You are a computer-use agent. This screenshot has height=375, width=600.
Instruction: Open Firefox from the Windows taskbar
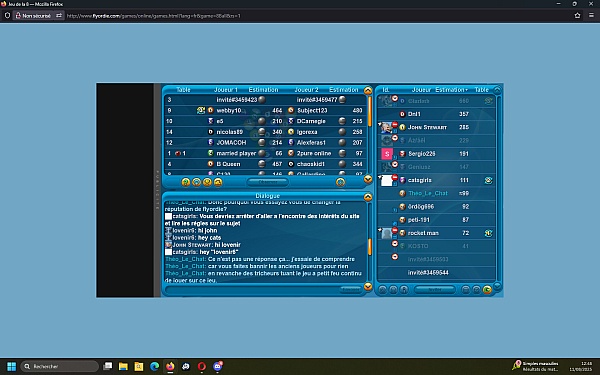click(x=170, y=366)
